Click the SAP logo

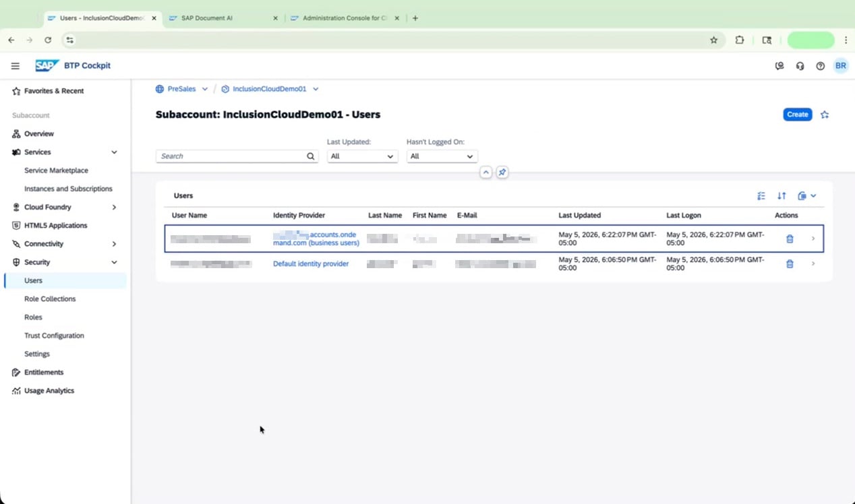47,65
